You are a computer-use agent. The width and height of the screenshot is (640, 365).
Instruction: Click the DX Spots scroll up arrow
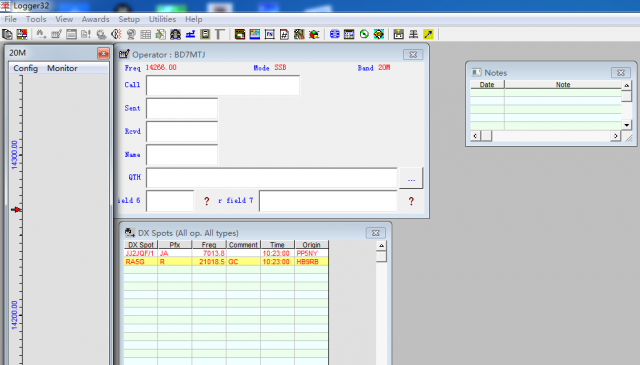(381, 246)
